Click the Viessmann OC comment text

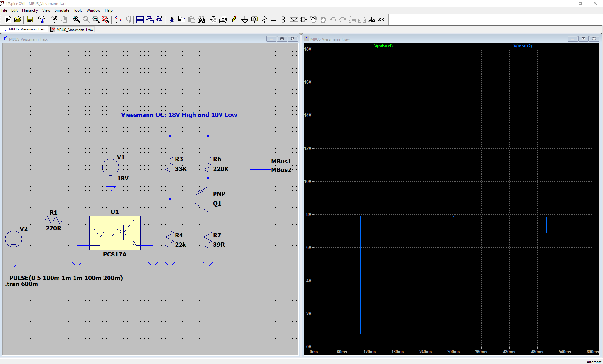pyautogui.click(x=179, y=115)
